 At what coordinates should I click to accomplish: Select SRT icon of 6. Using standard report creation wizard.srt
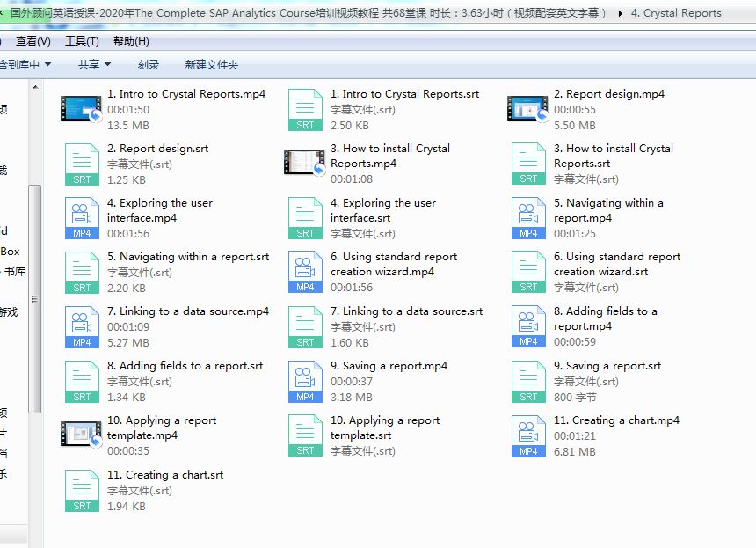528,272
